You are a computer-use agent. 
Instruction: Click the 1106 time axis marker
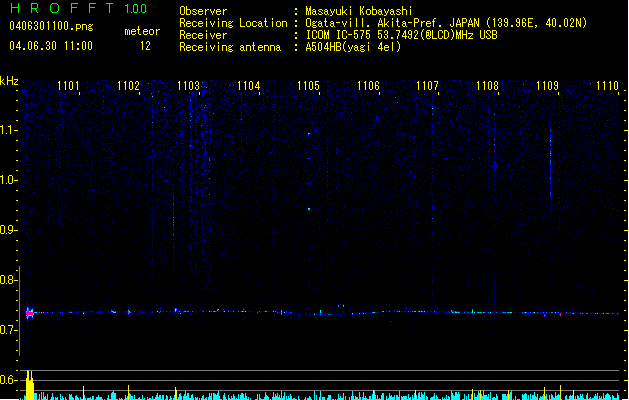[368, 85]
